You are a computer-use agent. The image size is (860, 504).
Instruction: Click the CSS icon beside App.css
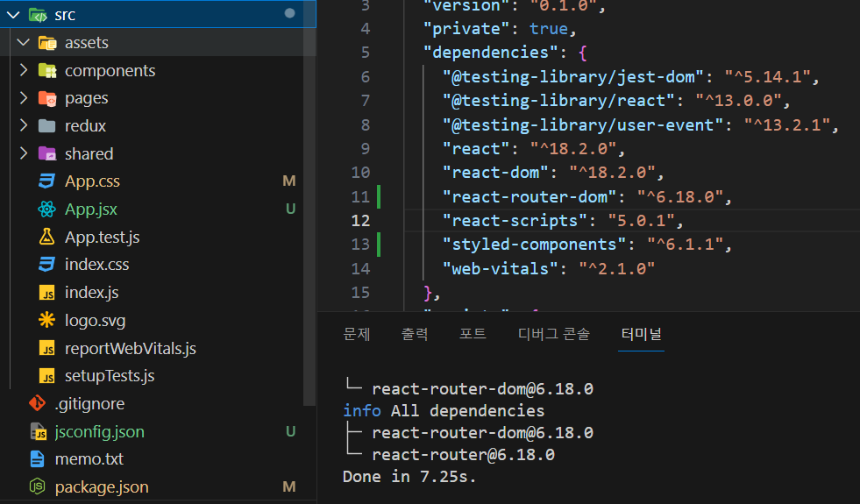[46, 181]
